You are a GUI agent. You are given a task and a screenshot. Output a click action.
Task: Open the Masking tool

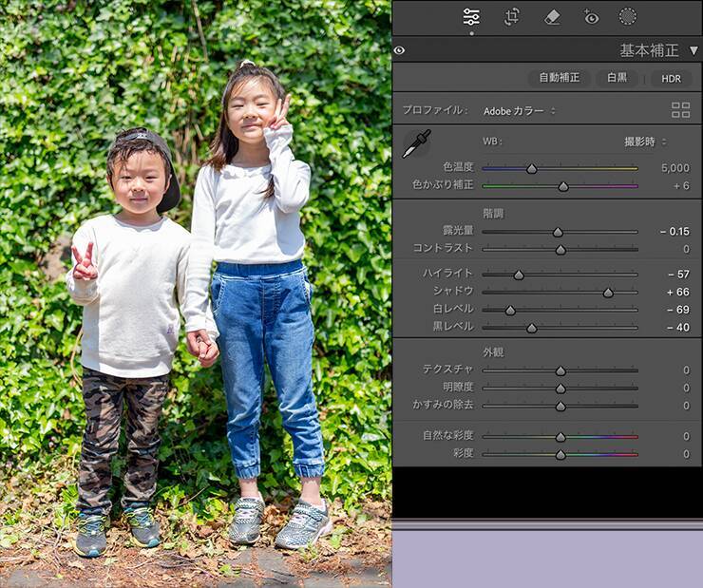coord(628,16)
